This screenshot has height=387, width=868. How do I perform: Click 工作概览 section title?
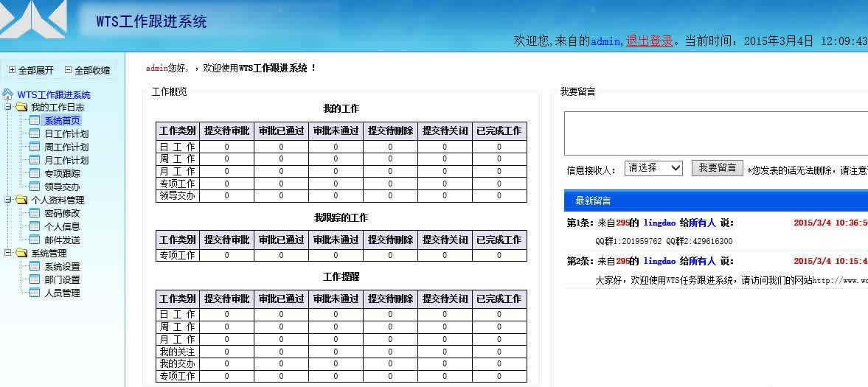[170, 92]
